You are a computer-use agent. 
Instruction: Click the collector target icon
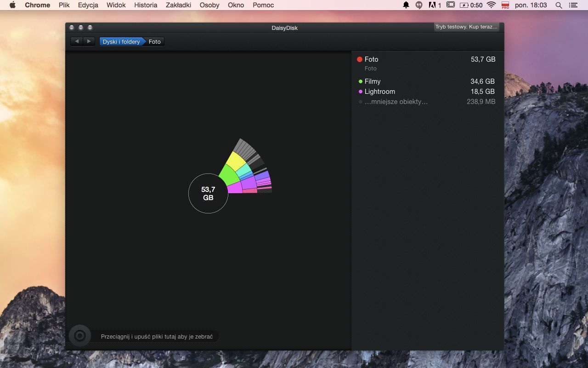pos(80,336)
